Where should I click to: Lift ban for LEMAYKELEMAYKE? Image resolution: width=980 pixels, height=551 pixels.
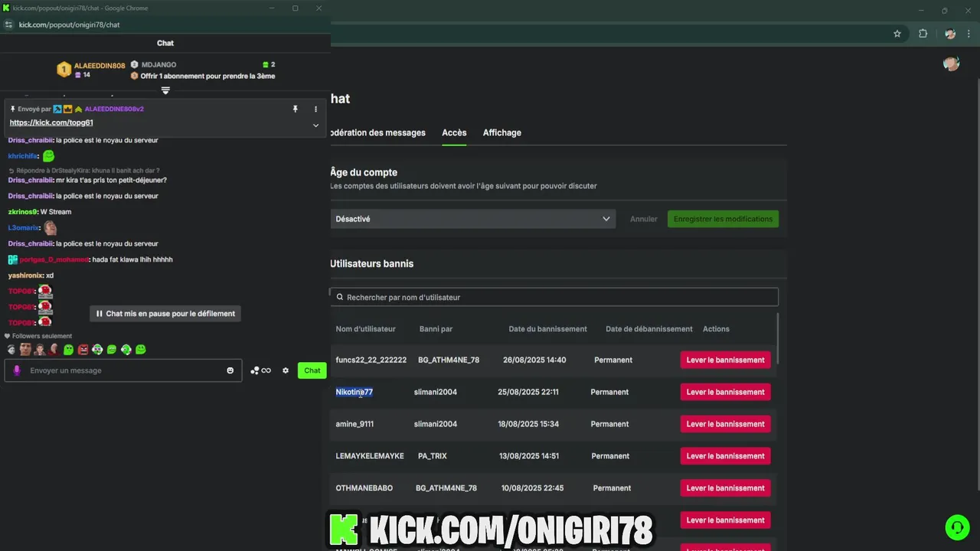[725, 456]
